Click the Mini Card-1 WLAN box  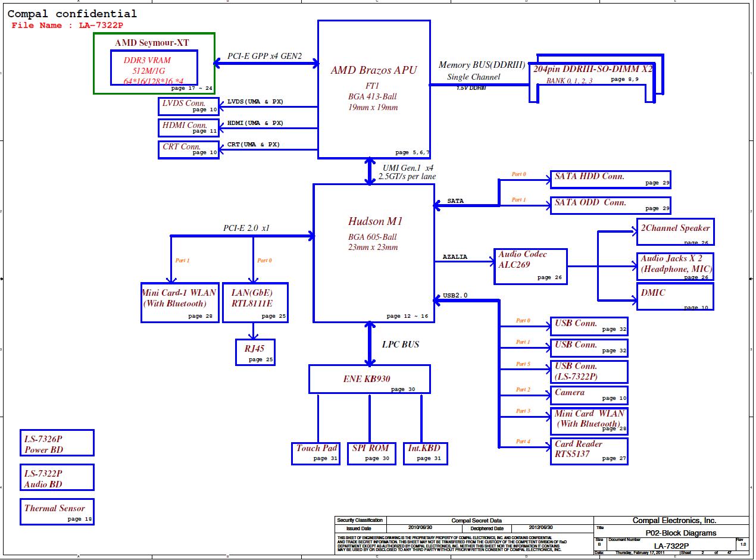180,303
